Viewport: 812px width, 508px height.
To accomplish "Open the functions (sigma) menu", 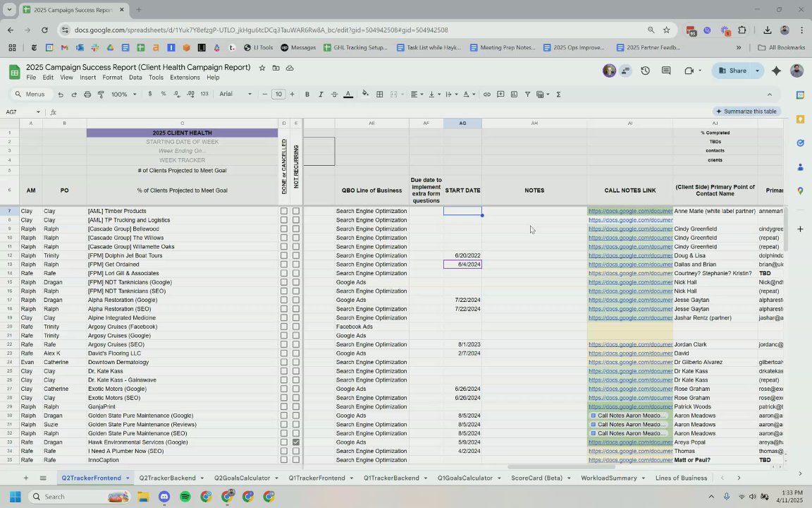I will (558, 95).
